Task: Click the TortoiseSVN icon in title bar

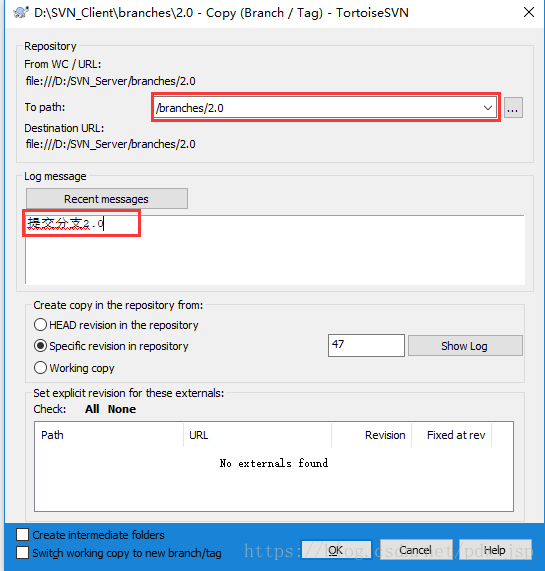Action: [x=21, y=13]
